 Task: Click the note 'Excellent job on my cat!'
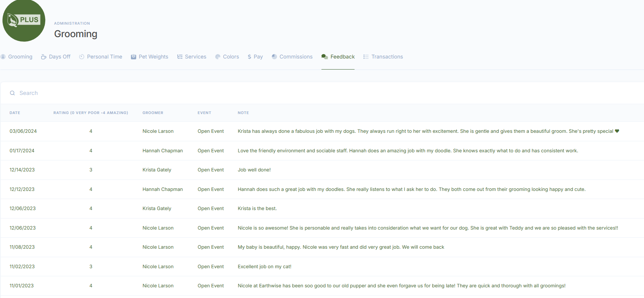[264, 267]
